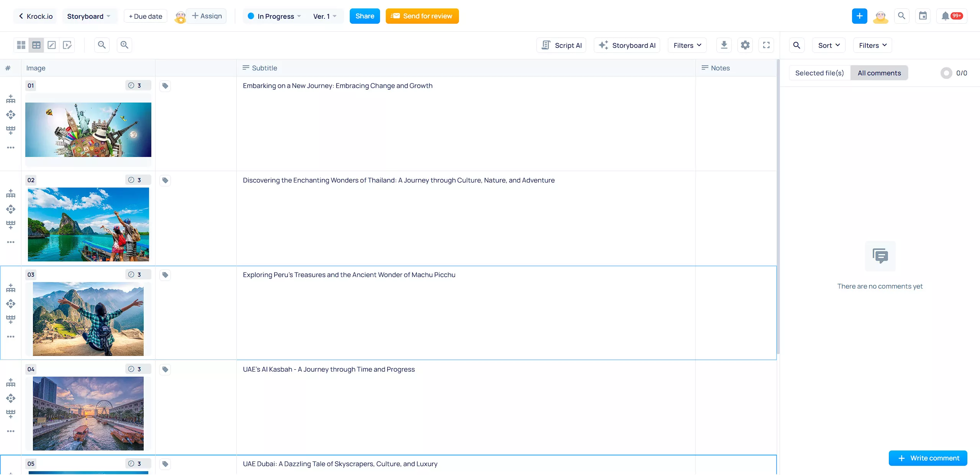Expand the Version selector Ver. 1
The width and height of the screenshot is (980, 475).
[x=324, y=16]
